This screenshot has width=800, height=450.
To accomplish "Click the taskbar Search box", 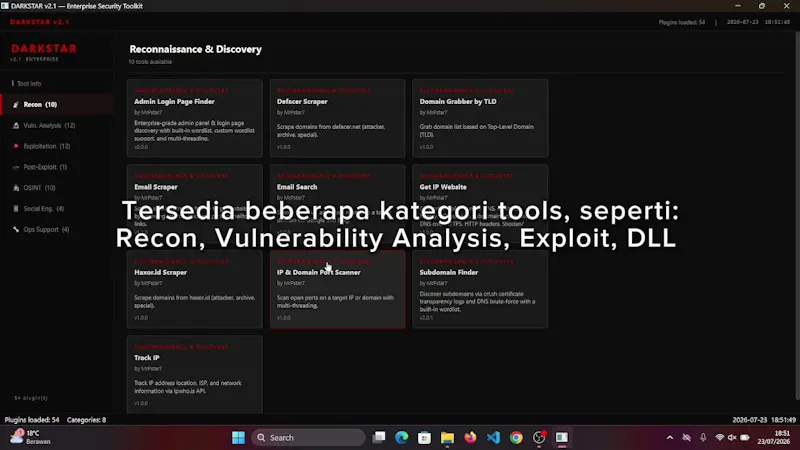I will point(308,438).
